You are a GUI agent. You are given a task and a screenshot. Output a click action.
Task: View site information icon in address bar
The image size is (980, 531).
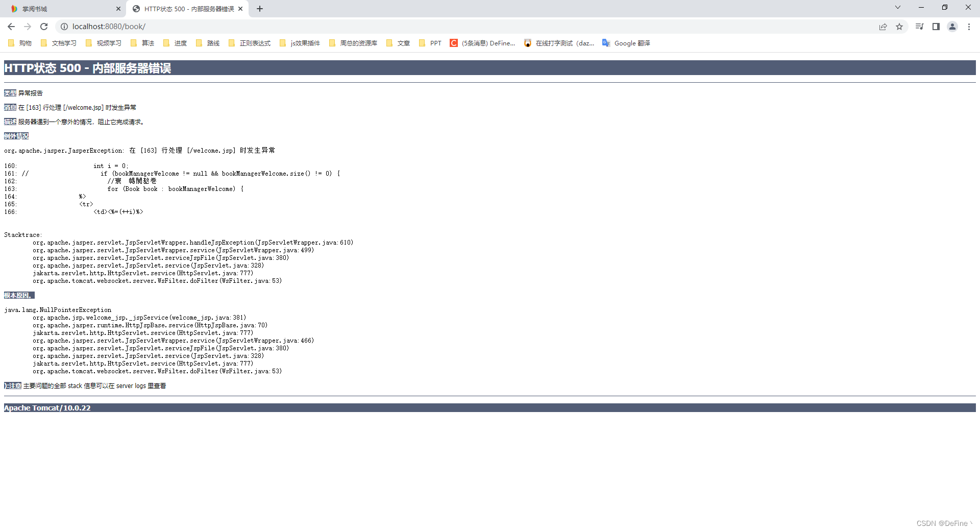pyautogui.click(x=64, y=27)
